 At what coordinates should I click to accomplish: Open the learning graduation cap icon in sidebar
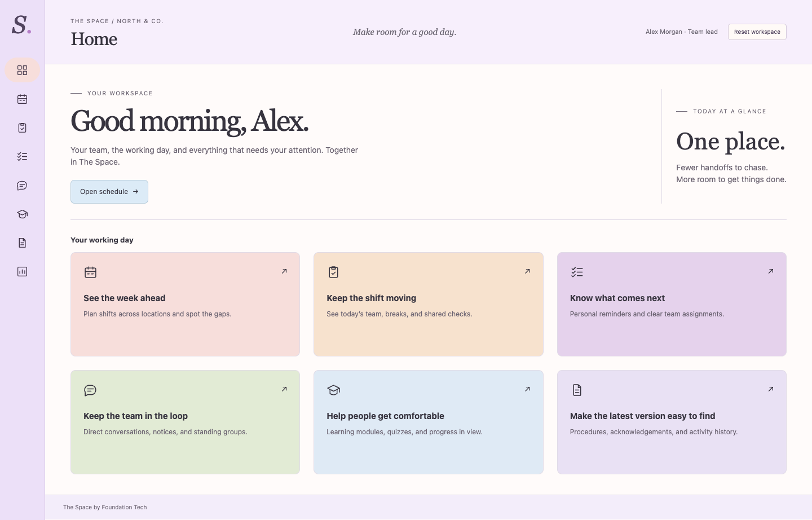pos(22,214)
